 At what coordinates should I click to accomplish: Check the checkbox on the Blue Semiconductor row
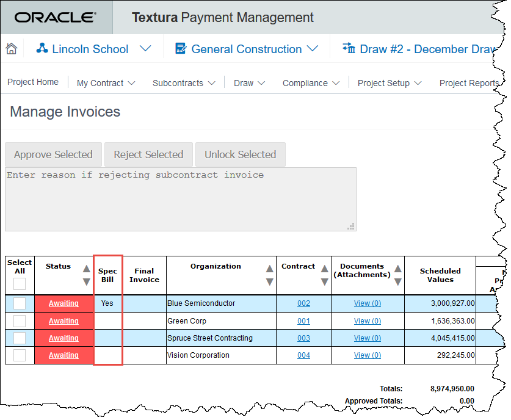[19, 303]
